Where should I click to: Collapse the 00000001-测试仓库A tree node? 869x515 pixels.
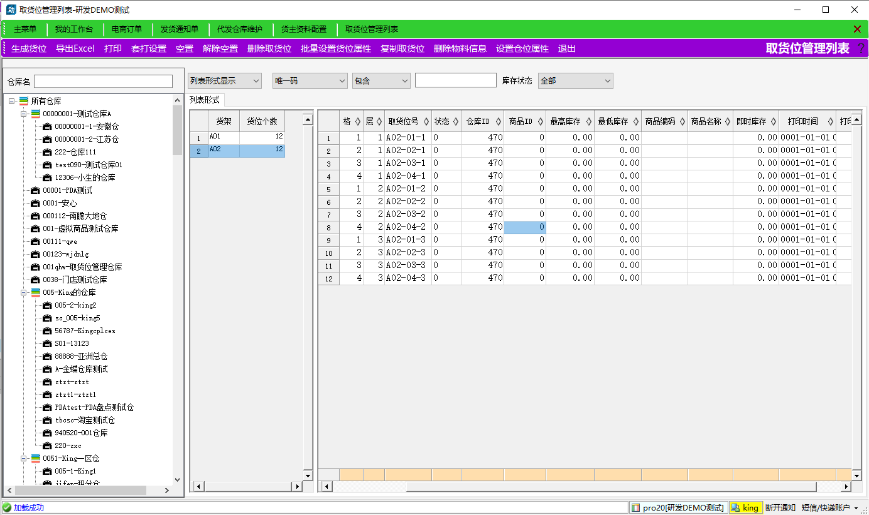22,114
